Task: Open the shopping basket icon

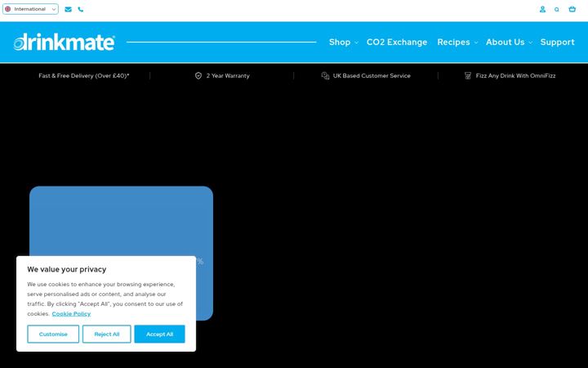Action: click(572, 9)
